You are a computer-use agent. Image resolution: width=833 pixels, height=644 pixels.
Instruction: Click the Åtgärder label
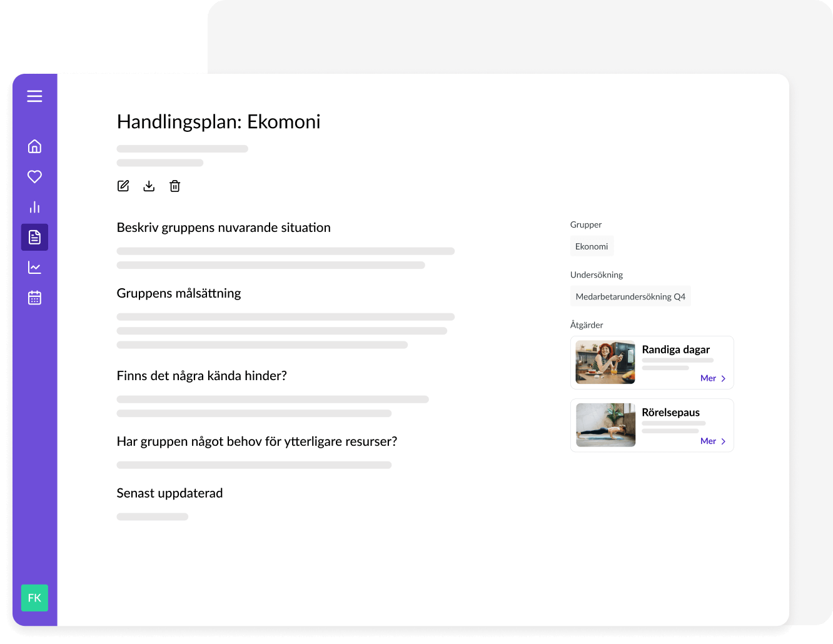587,325
